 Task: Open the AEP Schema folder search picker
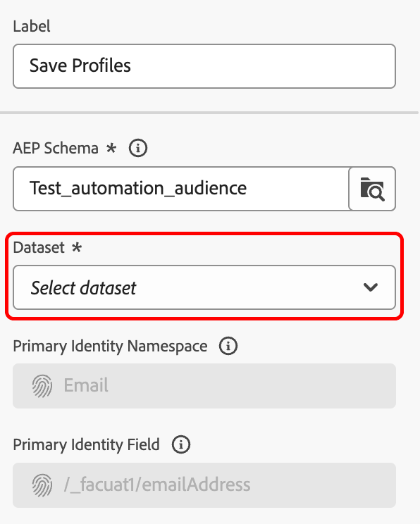[372, 189]
